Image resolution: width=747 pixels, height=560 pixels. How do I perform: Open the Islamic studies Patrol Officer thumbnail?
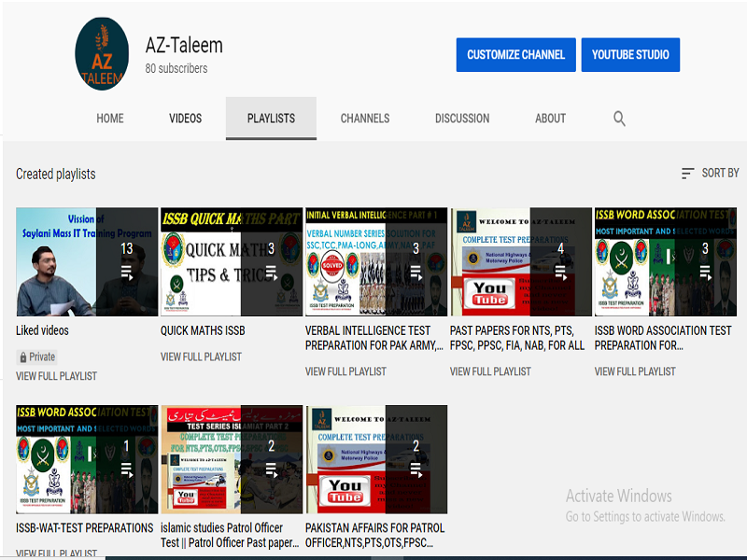(x=232, y=459)
